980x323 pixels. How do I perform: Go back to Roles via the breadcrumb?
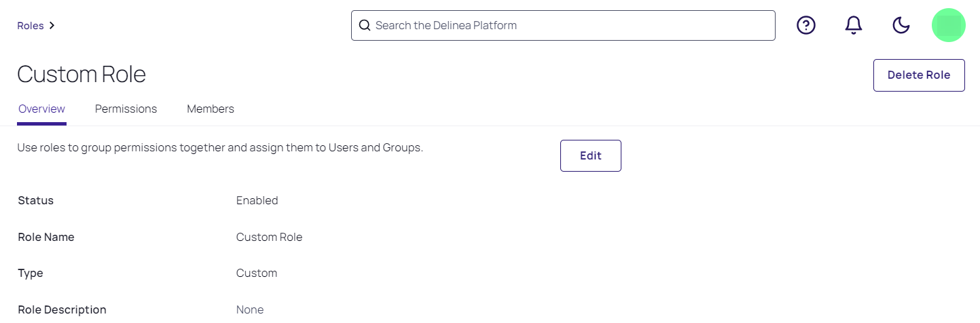click(x=31, y=26)
